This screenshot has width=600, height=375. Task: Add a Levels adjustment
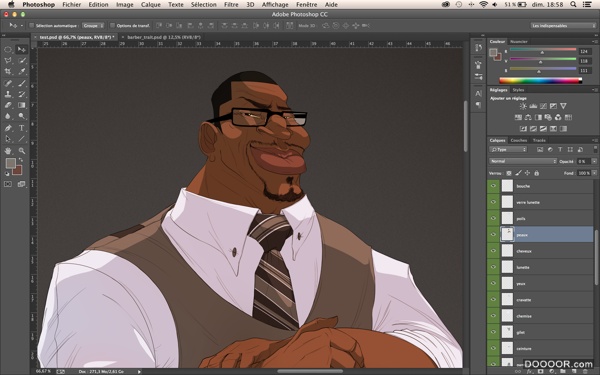533,106
